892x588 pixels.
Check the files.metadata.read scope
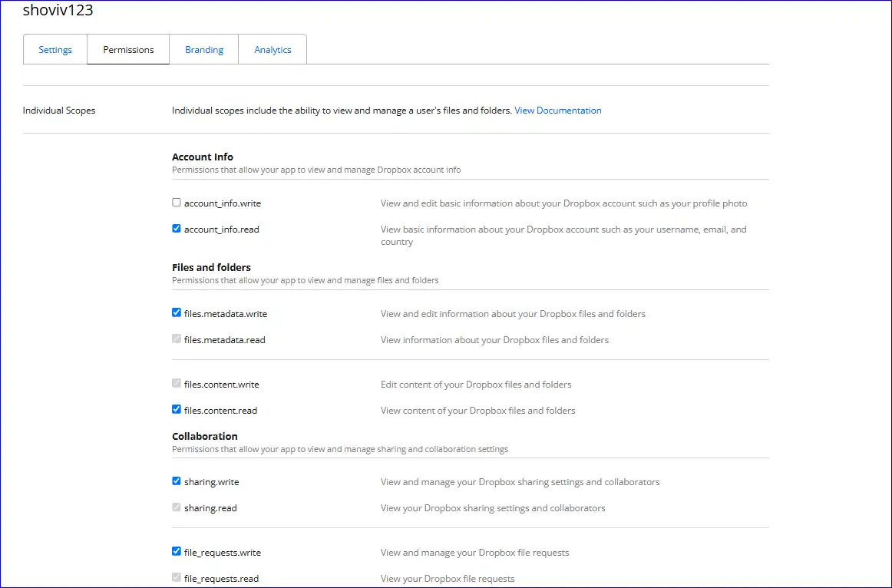tap(176, 339)
